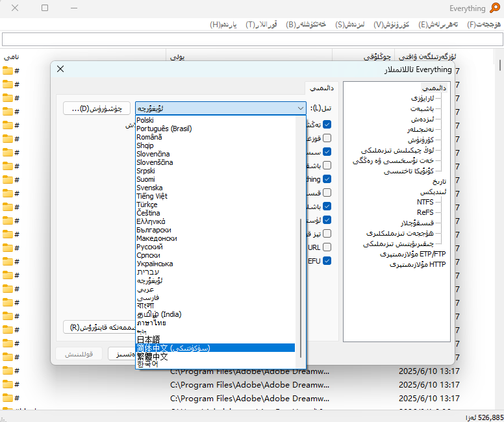Click the language list vertical scrollbar

[x=301, y=286]
